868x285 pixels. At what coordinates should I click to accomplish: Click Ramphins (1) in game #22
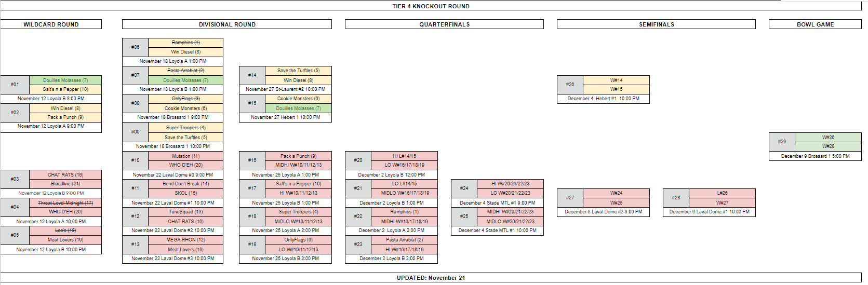click(405, 212)
